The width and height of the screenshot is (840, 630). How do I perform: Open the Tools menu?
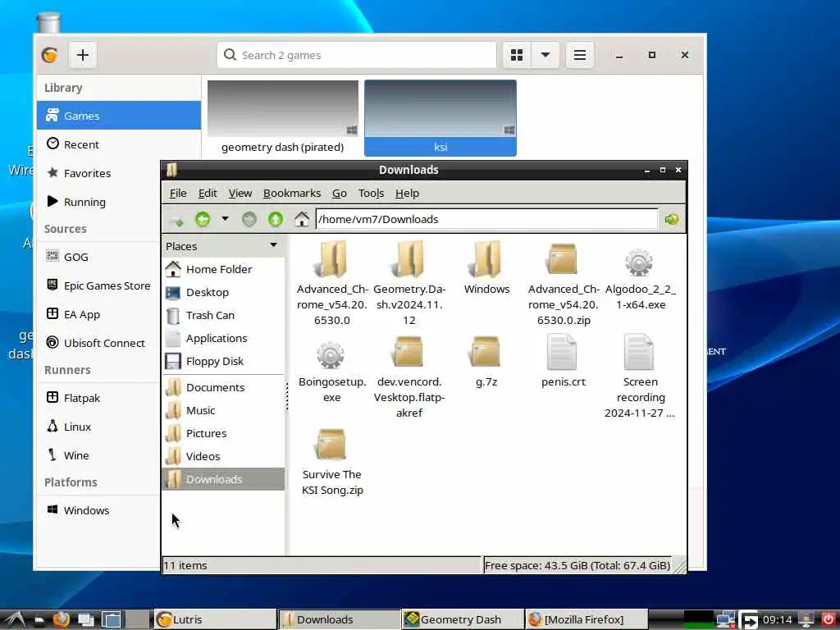(372, 193)
